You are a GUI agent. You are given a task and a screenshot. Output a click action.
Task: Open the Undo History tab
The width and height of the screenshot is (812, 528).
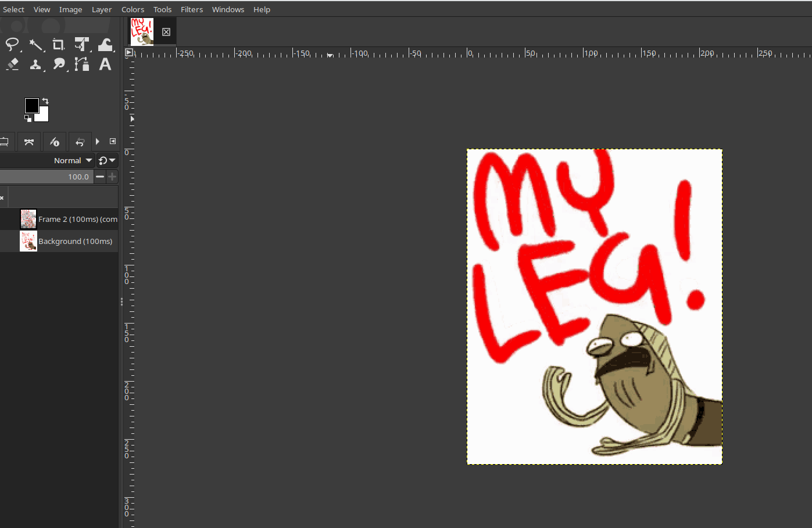coord(80,142)
